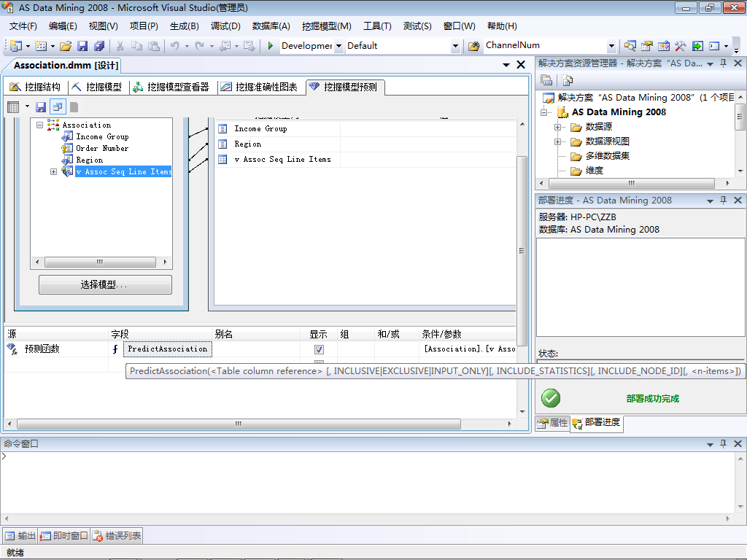The width and height of the screenshot is (747, 560).
Task: Open the 挖掘模型(M) menu
Action: pos(326,26)
